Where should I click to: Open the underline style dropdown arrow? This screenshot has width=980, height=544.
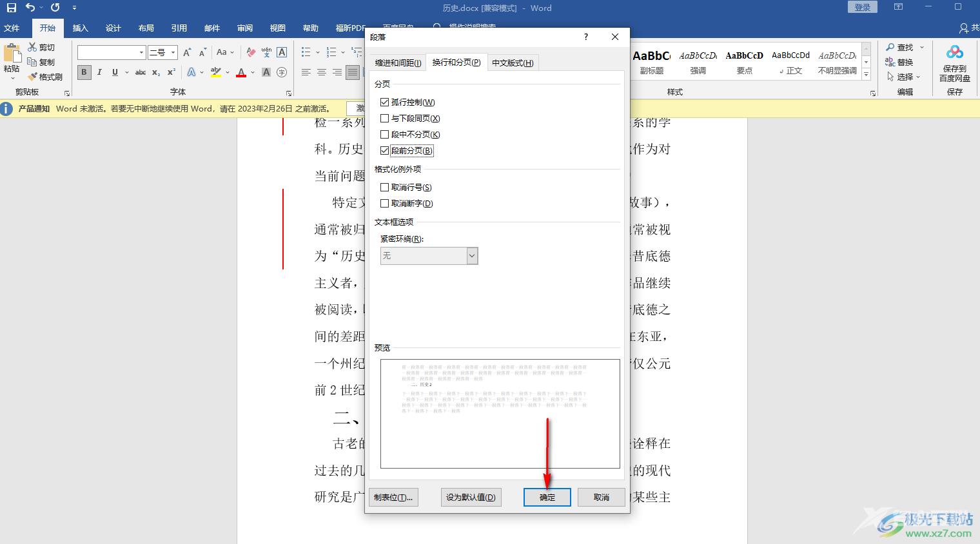point(126,72)
